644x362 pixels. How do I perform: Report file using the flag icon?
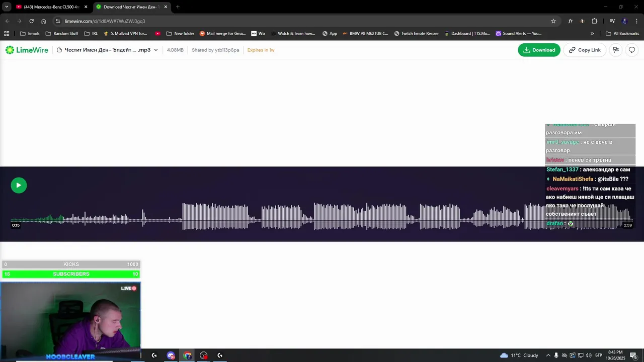coord(616,50)
